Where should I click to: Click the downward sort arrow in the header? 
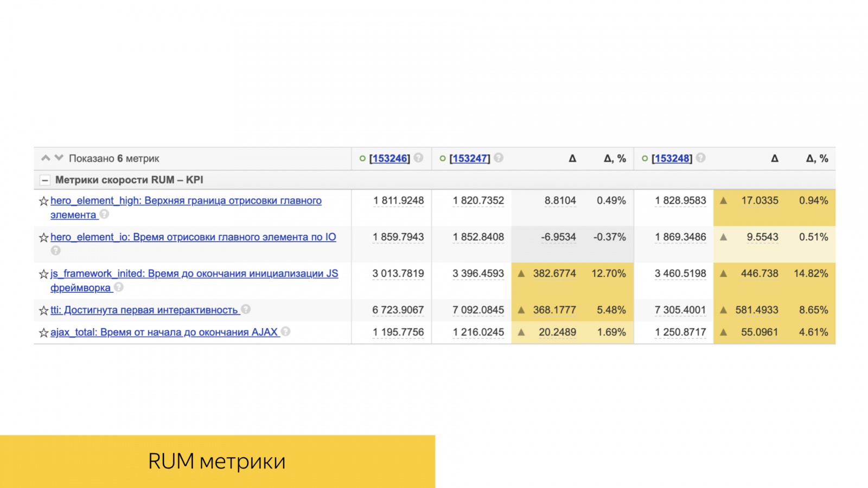58,158
